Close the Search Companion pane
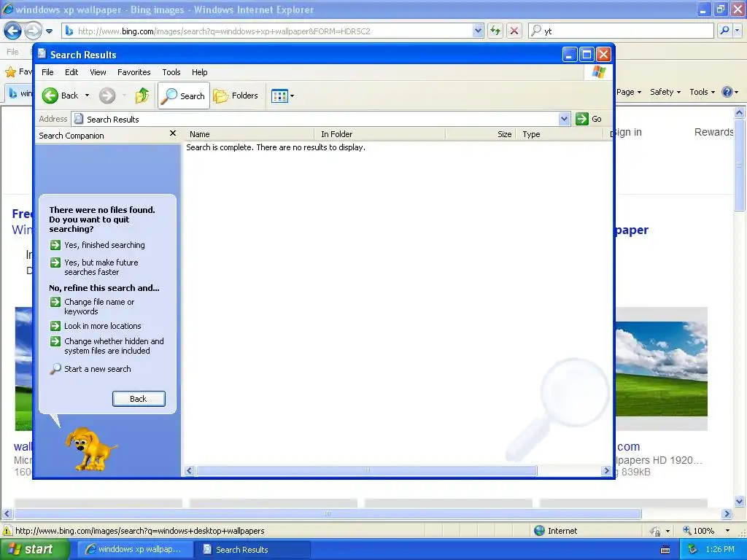Image resolution: width=747 pixels, height=560 pixels. click(x=173, y=134)
